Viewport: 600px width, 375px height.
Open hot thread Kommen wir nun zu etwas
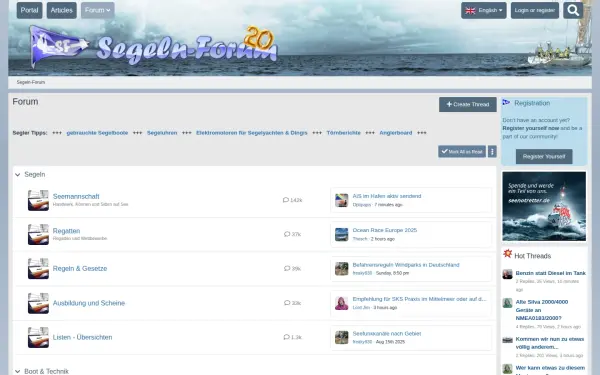550,343
